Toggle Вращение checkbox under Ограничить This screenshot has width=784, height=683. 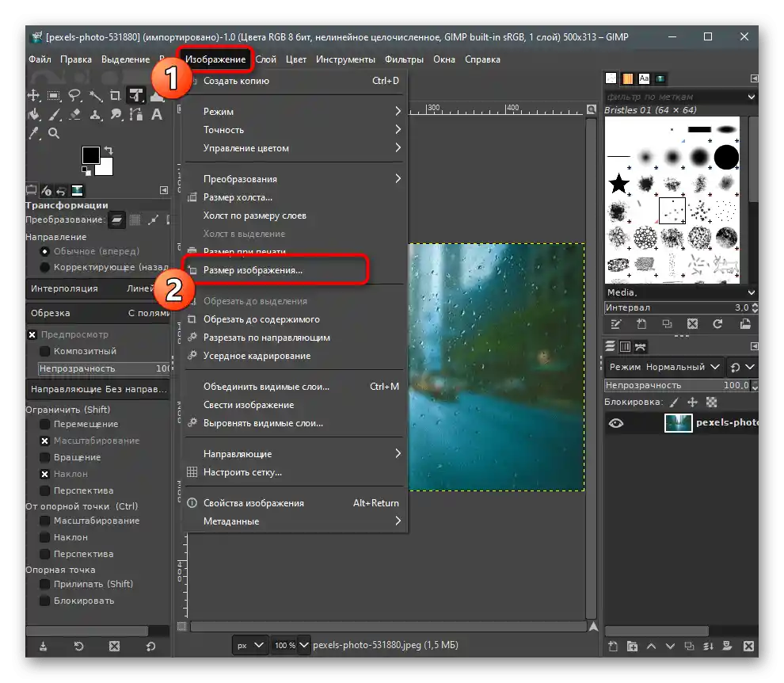pyautogui.click(x=44, y=457)
